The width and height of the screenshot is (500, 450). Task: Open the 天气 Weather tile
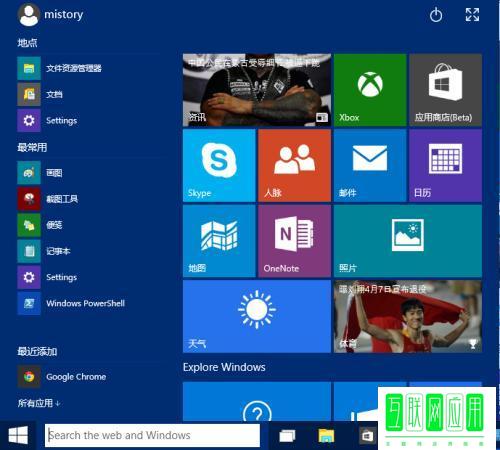coord(257,316)
